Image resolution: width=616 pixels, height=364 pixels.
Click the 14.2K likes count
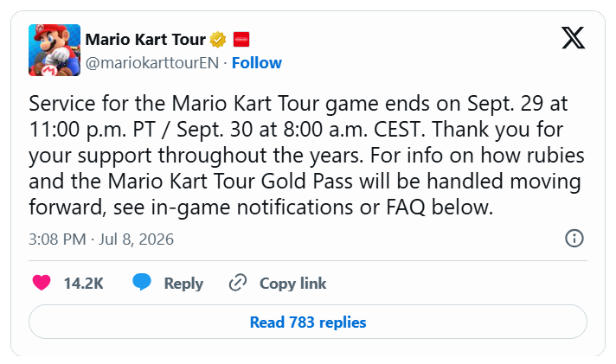pos(84,283)
